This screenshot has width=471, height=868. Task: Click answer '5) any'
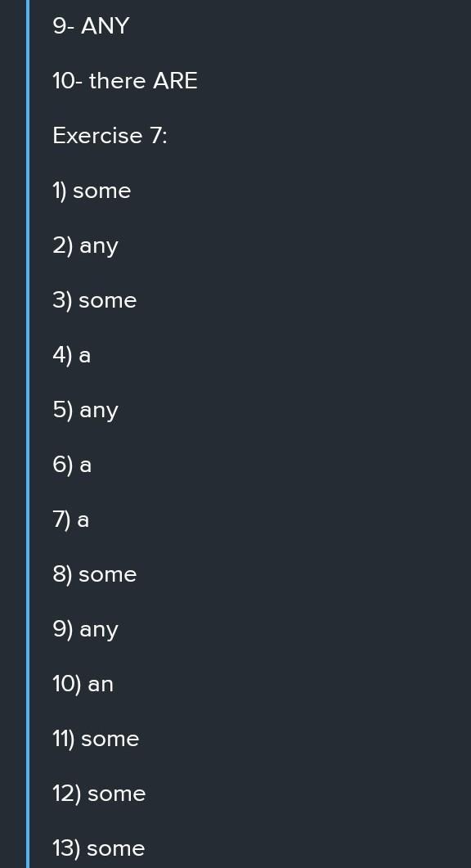click(86, 410)
